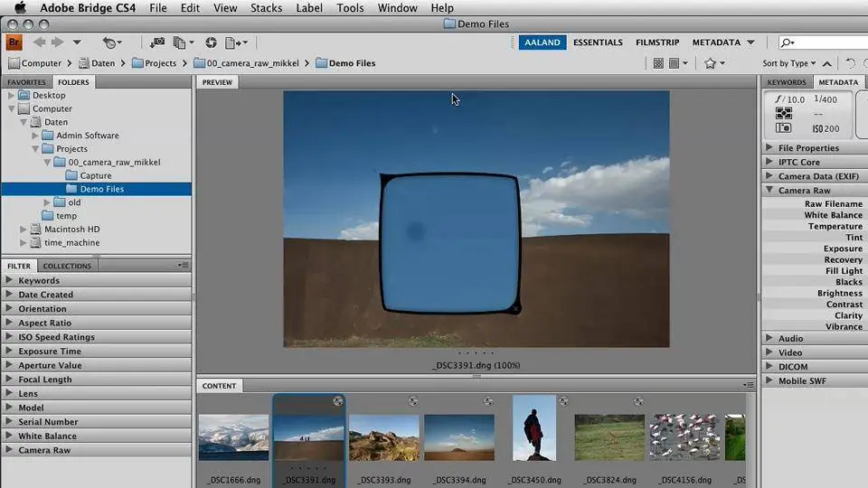Click the Get Photos from Camera icon

tap(157, 42)
